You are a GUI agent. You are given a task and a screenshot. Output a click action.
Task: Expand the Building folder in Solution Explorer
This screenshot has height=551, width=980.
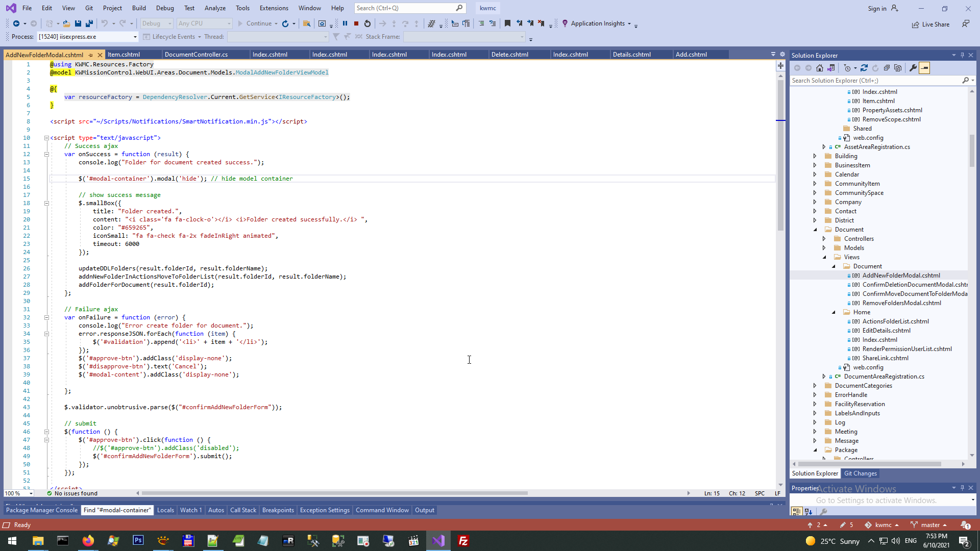click(x=815, y=156)
